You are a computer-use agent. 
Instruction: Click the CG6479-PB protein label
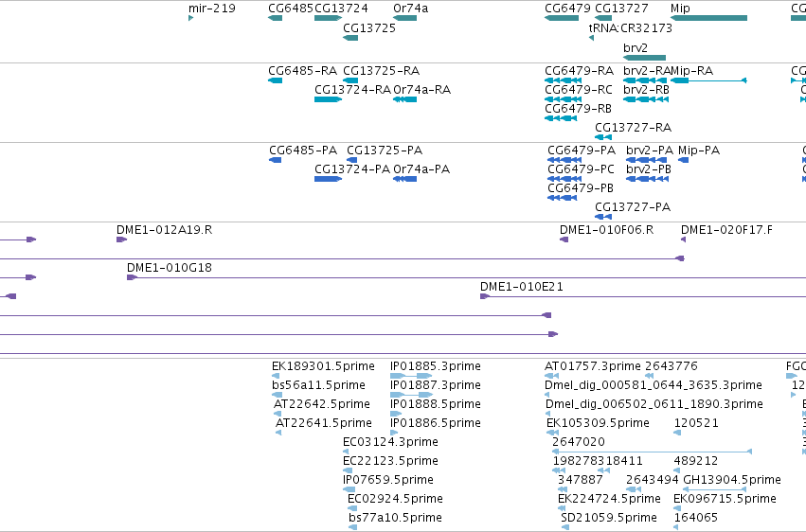581,188
